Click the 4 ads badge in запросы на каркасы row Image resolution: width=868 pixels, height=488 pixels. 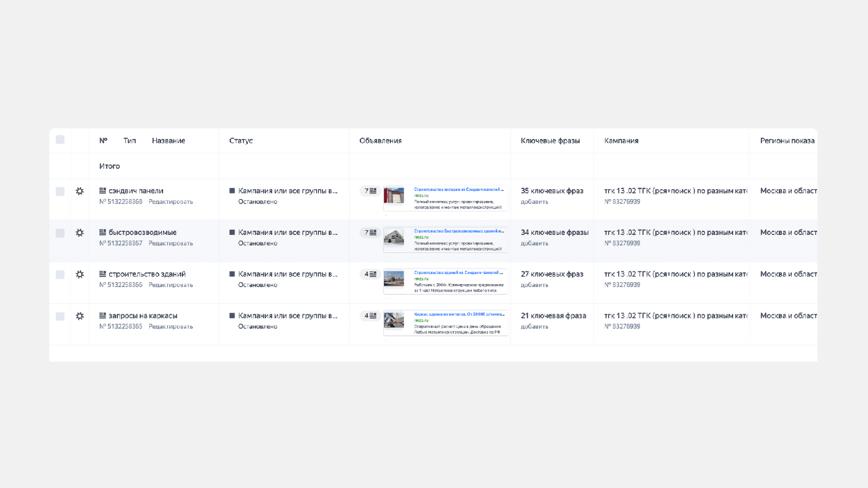click(x=370, y=316)
